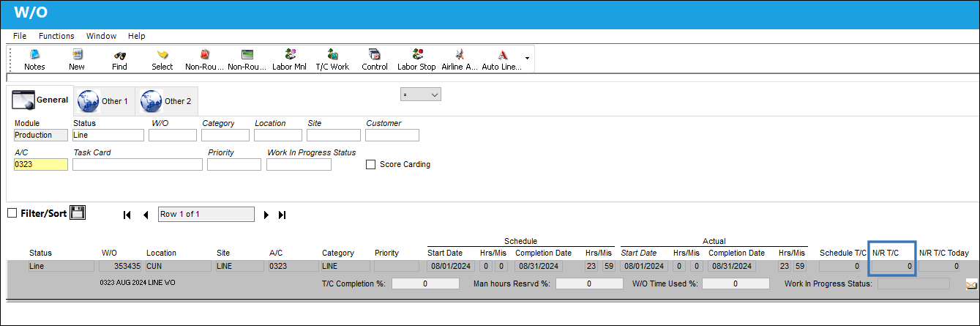This screenshot has height=326, width=980.
Task: Open the equals operator dropdown
Action: 420,95
